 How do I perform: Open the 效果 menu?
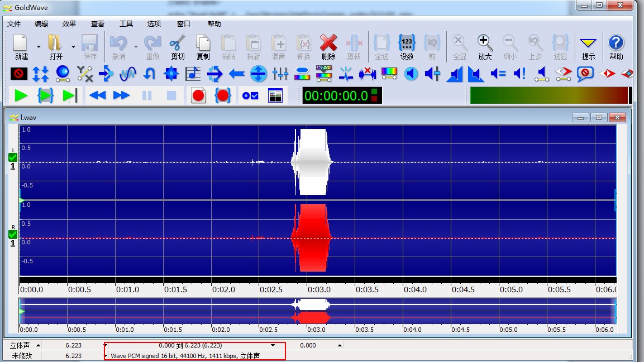click(68, 23)
